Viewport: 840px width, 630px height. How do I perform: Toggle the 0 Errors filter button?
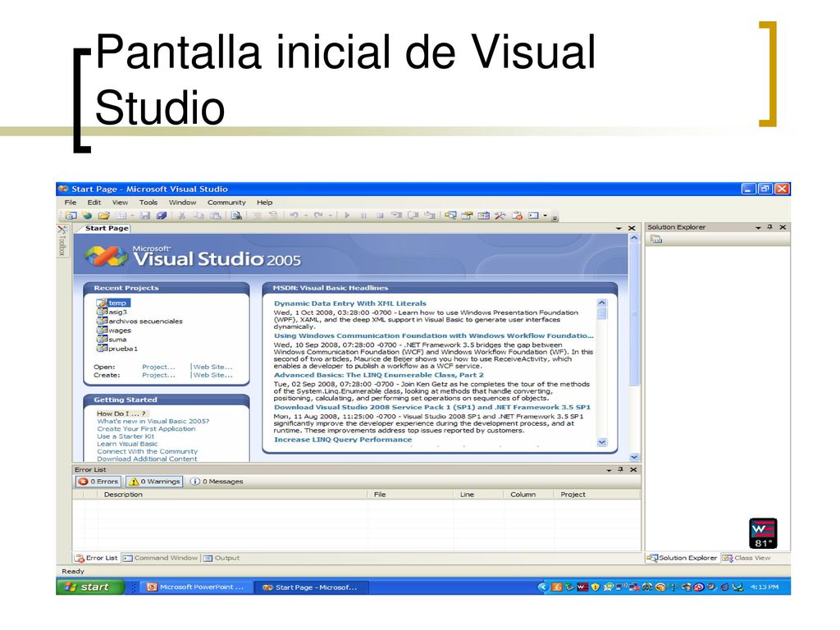[98, 482]
